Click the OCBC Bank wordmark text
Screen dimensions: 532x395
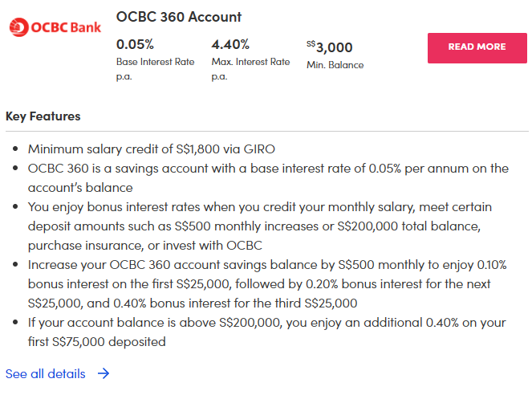point(66,27)
